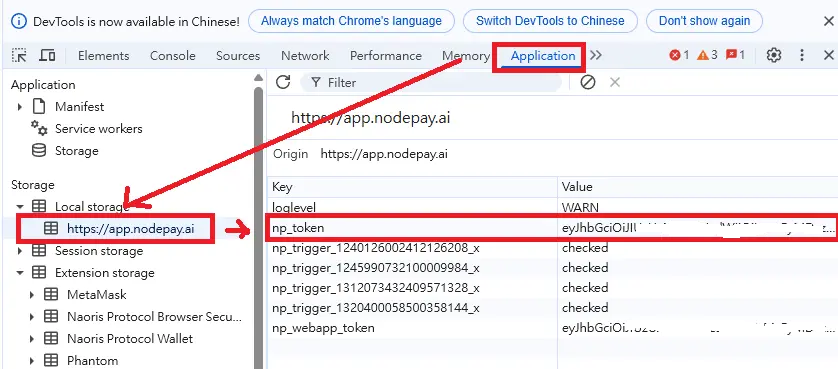Image resolution: width=838 pixels, height=369 pixels.
Task: Open DevTools settings gear
Action: (x=774, y=55)
